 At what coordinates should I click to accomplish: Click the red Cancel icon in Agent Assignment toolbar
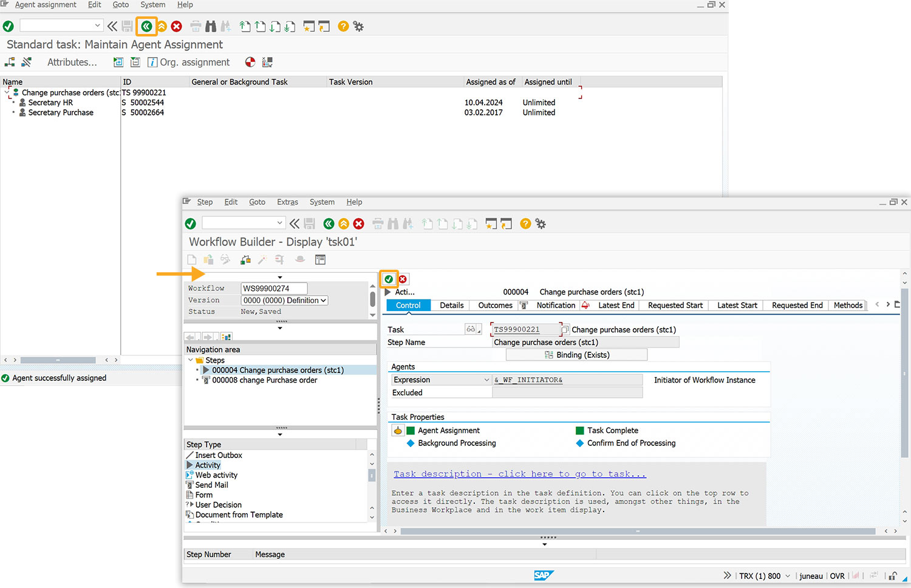pyautogui.click(x=176, y=26)
